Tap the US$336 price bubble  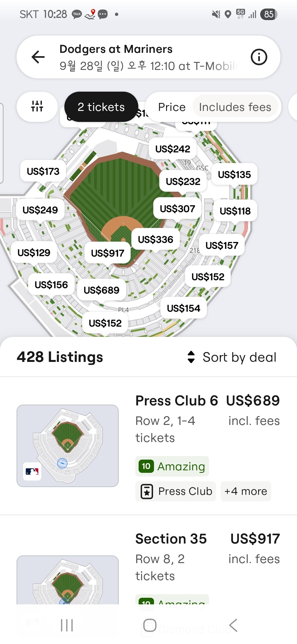point(156,239)
